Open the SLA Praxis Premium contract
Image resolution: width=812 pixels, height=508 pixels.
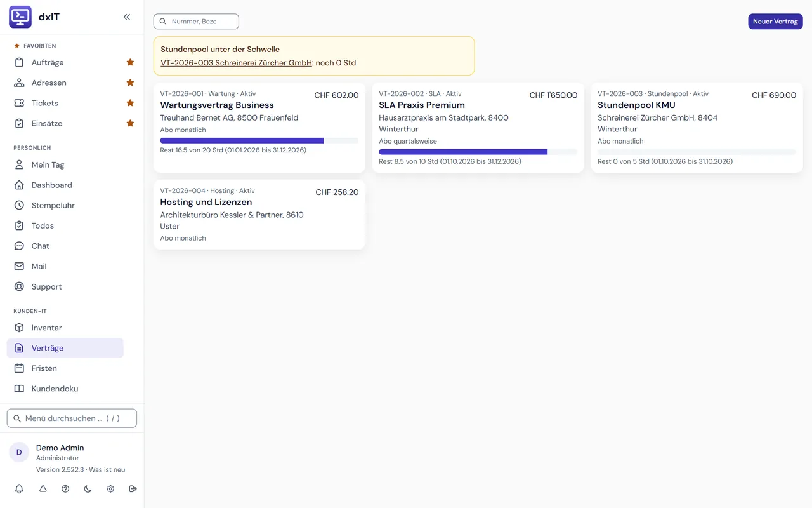point(422,105)
